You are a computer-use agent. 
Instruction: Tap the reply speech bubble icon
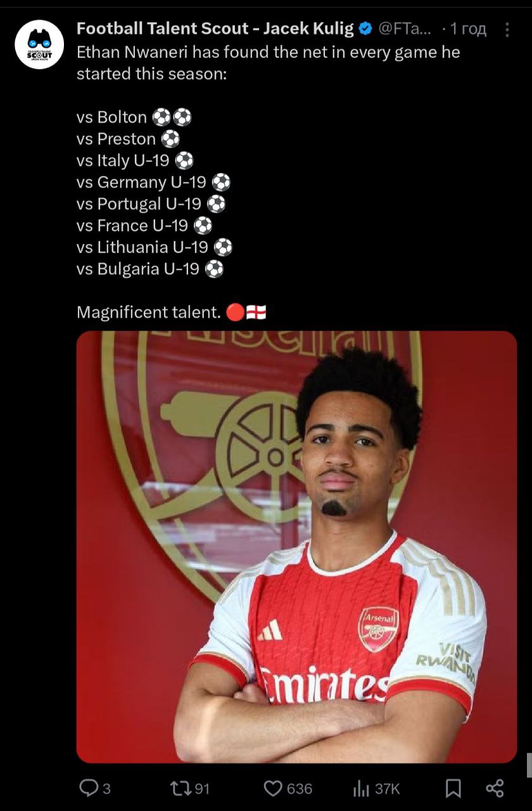pyautogui.click(x=87, y=788)
